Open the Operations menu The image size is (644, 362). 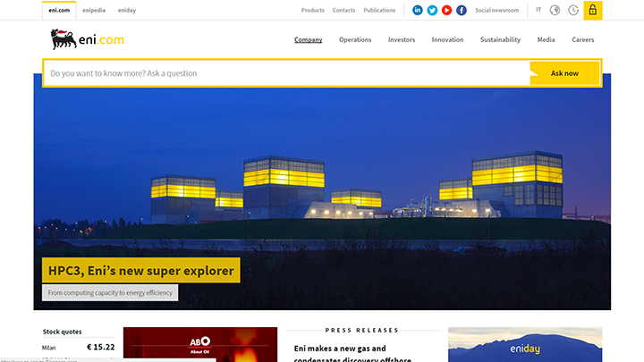[x=355, y=40]
